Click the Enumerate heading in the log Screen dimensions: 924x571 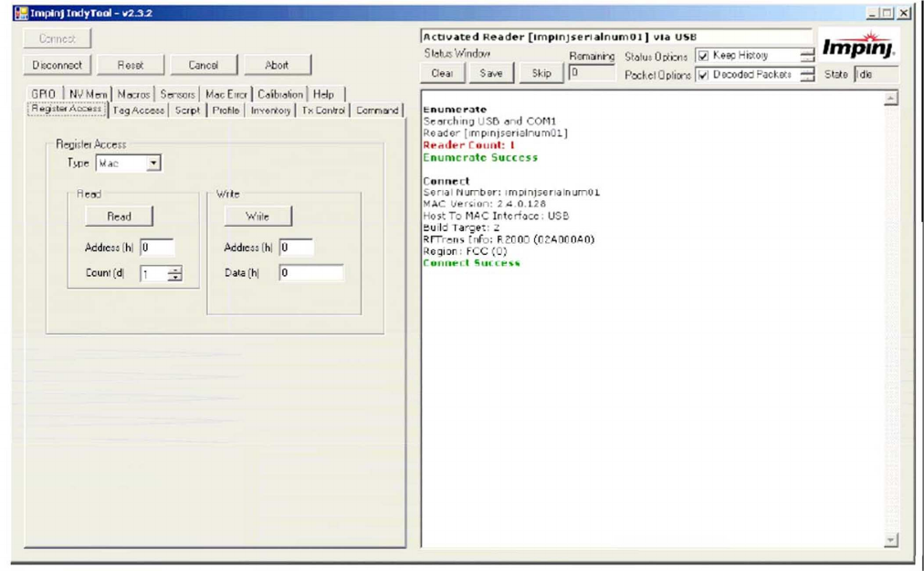(455, 110)
